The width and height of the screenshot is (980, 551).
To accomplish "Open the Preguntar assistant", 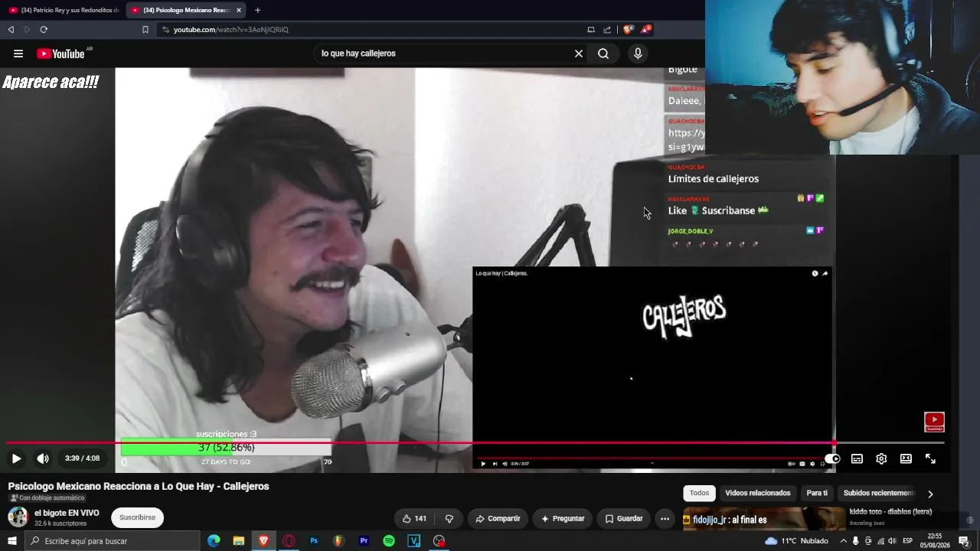I will (x=563, y=518).
